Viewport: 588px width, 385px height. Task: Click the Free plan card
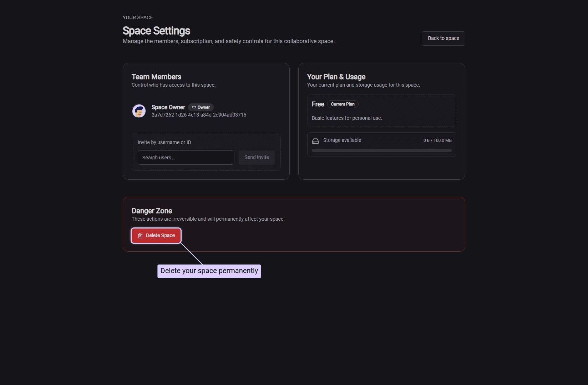click(x=381, y=111)
